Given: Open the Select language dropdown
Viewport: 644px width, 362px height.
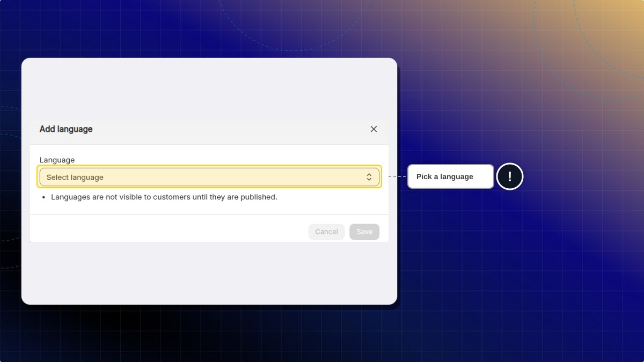Looking at the screenshot, I should tap(209, 177).
